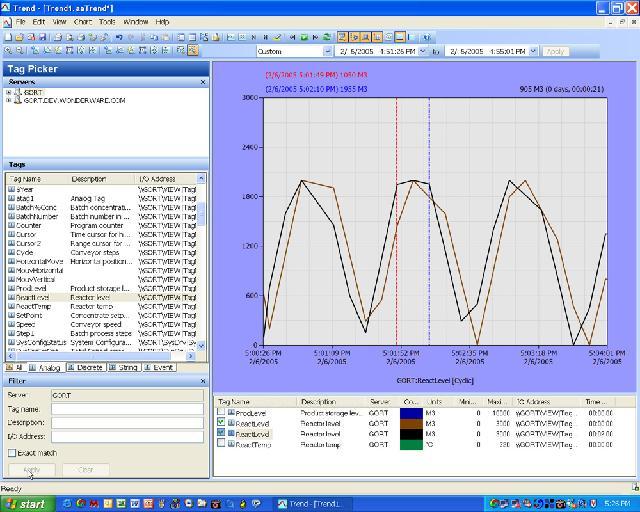Click the tag list horizontal scroll-right arrow
This screenshot has height=512, width=640.
[191, 356]
